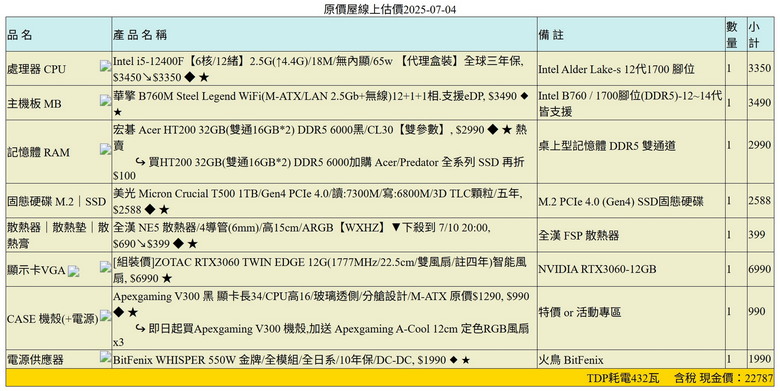
Task: Click the quantity 1 in the 電源供應器 row
Action: [x=729, y=359]
